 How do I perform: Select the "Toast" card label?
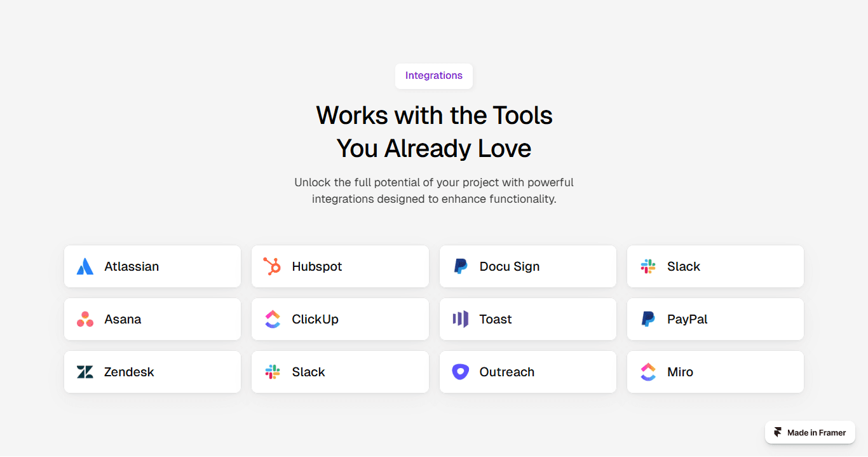click(x=496, y=319)
